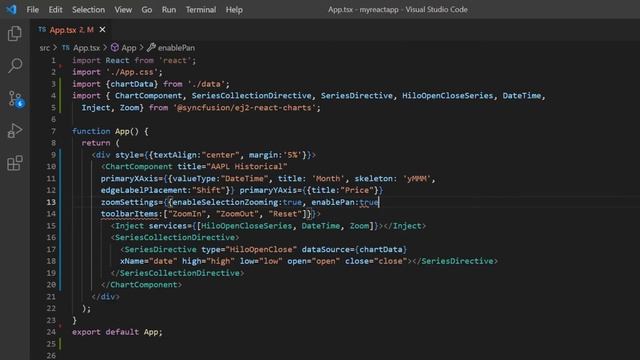
Task: Click 'chartData' in the './data' import
Action: [132, 84]
